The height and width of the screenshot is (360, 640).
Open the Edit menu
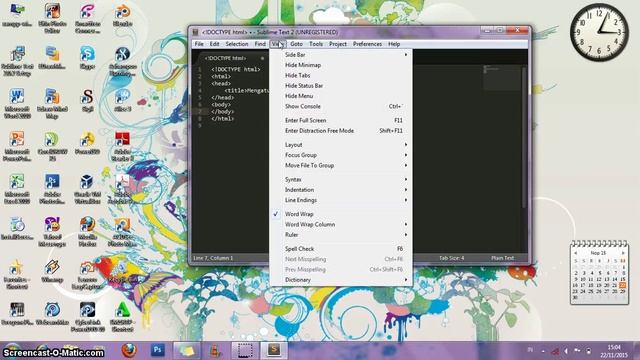pos(214,44)
